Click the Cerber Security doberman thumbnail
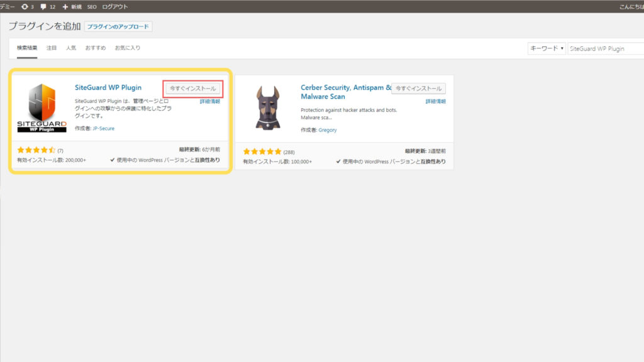This screenshot has height=362, width=644. [268, 107]
